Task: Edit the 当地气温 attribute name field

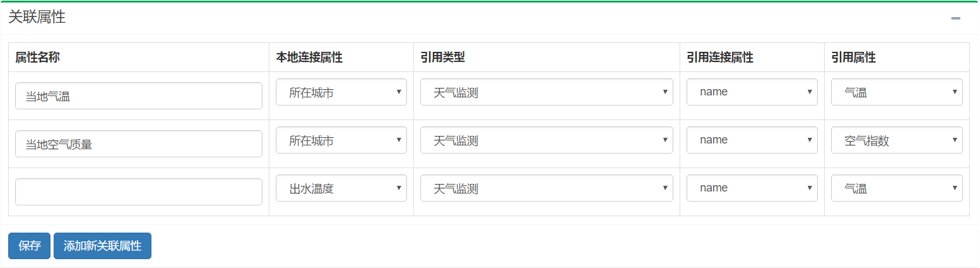Action: pyautogui.click(x=139, y=96)
